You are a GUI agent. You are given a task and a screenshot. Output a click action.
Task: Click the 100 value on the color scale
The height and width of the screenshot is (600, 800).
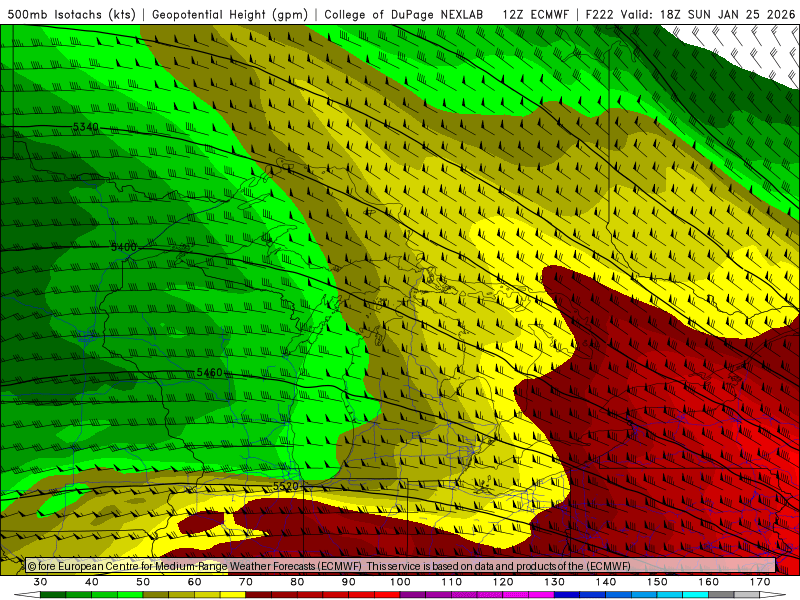tap(400, 582)
